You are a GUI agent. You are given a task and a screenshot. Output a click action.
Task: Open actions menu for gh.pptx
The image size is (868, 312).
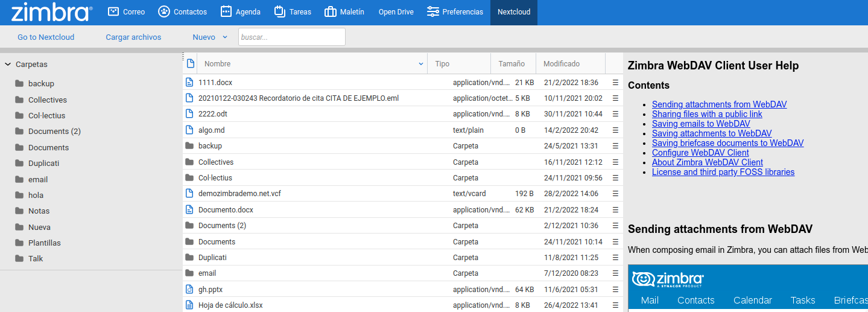(616, 289)
